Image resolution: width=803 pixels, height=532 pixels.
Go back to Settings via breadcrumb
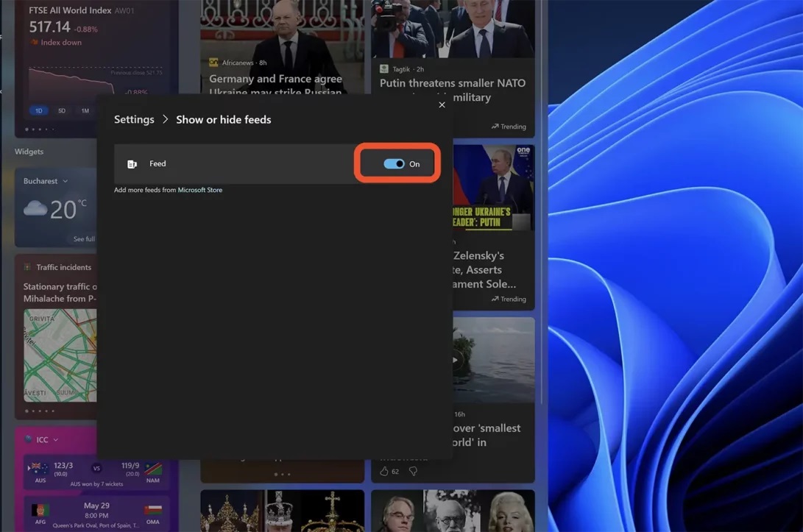(134, 119)
